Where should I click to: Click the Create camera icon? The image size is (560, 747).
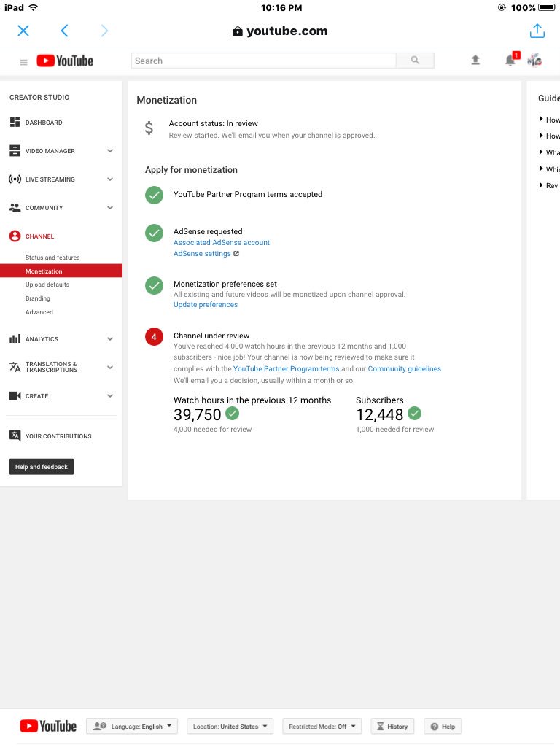(15, 396)
